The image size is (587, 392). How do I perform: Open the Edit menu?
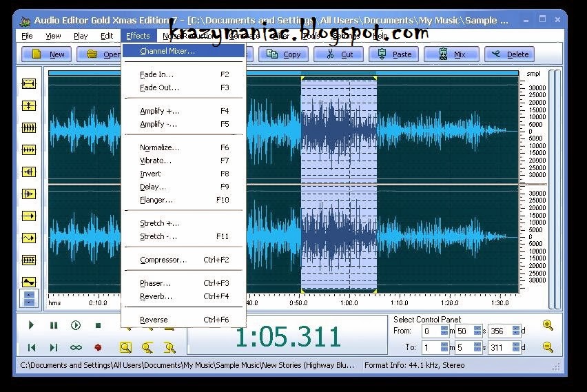click(107, 36)
